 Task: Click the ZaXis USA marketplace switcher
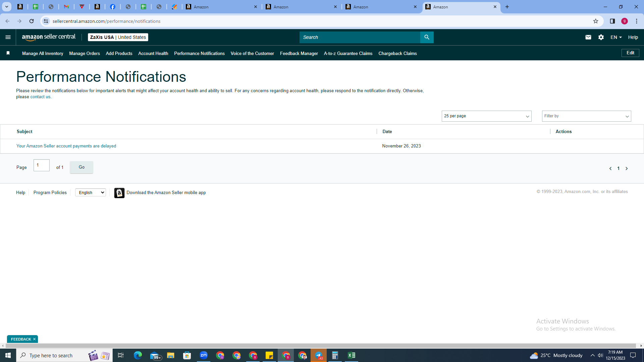[x=118, y=37]
